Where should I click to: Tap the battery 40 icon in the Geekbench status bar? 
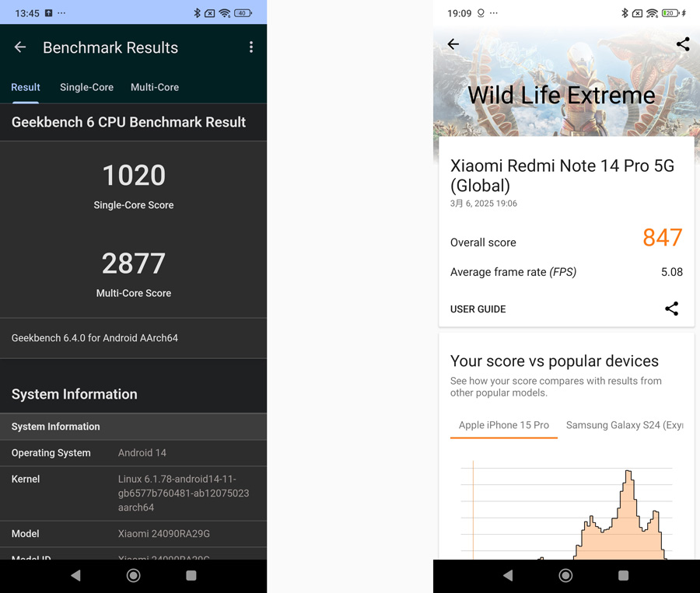click(243, 13)
